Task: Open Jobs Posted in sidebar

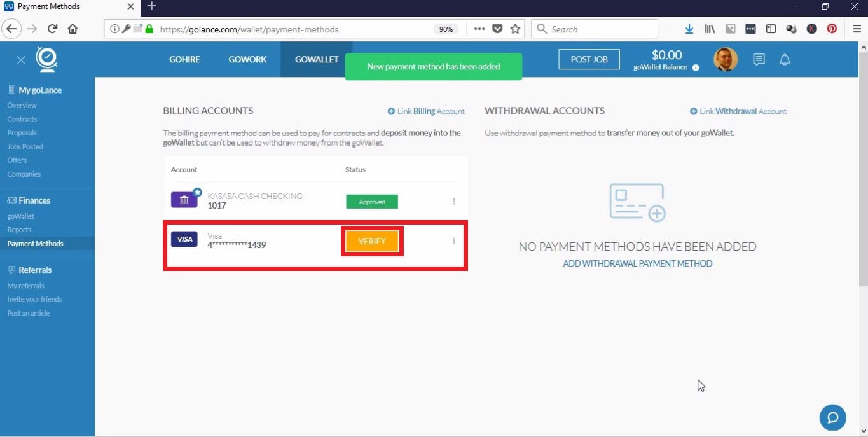Action: point(25,146)
